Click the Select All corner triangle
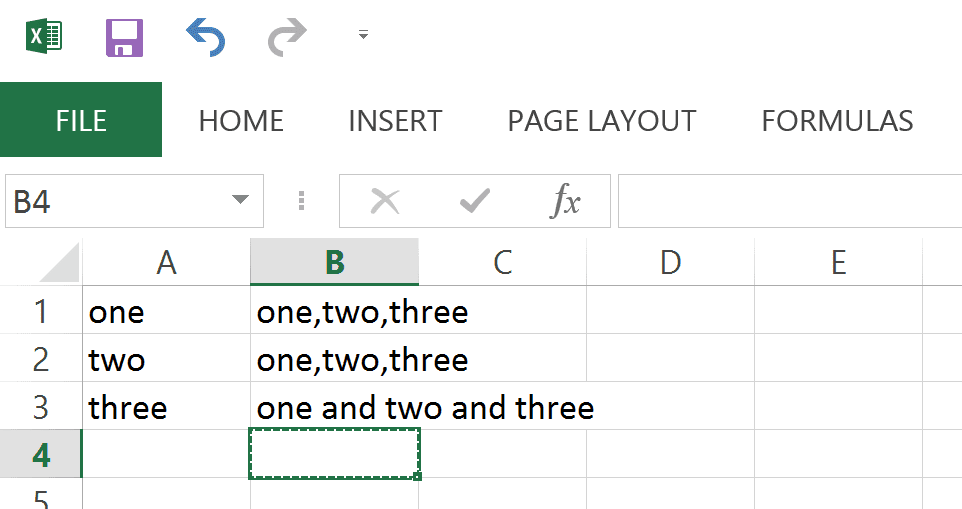This screenshot has width=962, height=509. pos(60,262)
